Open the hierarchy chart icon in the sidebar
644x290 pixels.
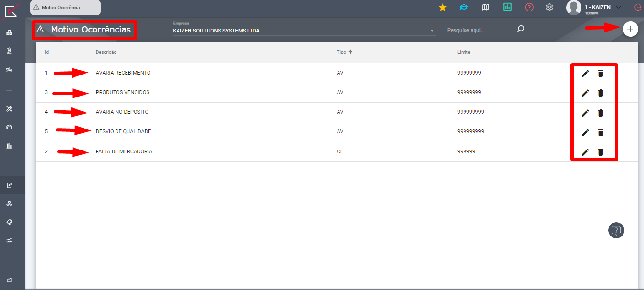click(x=9, y=32)
